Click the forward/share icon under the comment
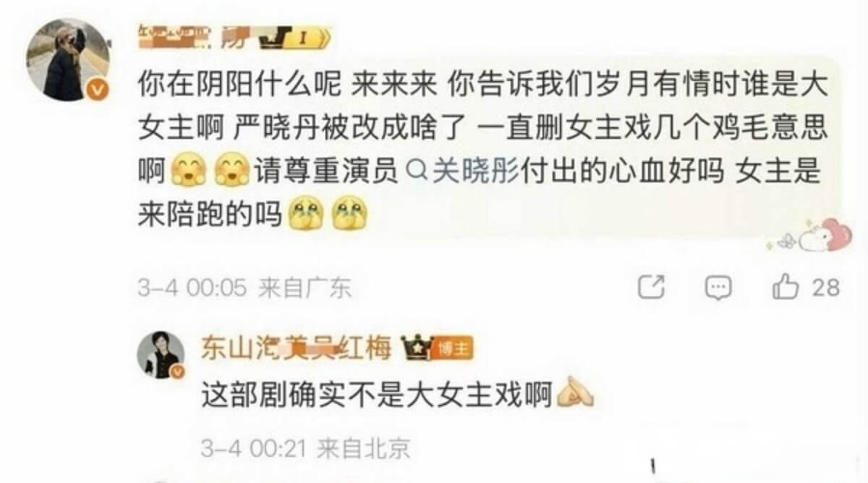 pos(652,288)
